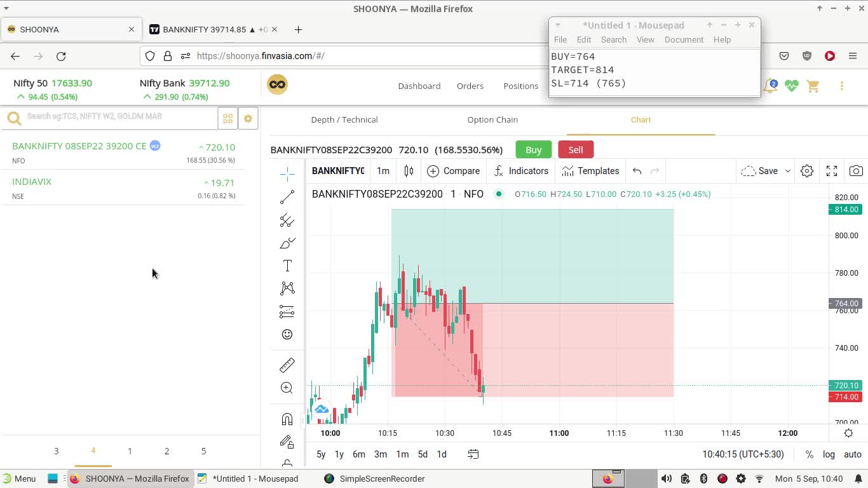This screenshot has height=488, width=868.
Task: Toggle the green symbol status dot
Action: (x=499, y=194)
